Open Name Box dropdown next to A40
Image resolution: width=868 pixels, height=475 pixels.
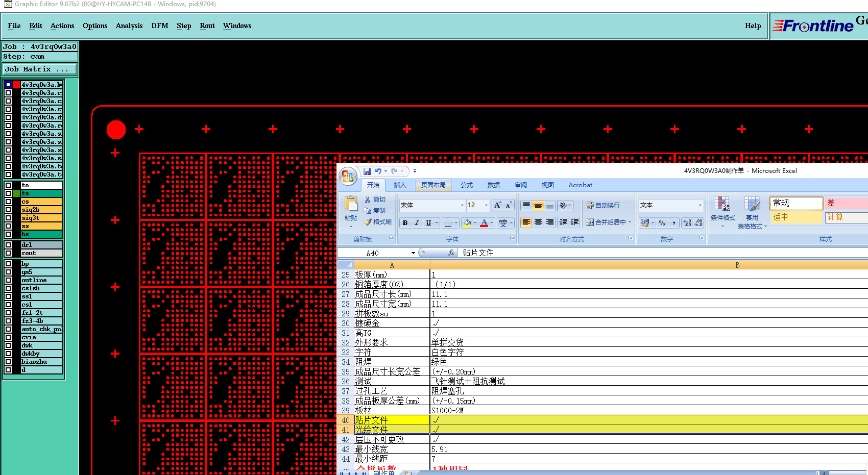pyautogui.click(x=413, y=253)
